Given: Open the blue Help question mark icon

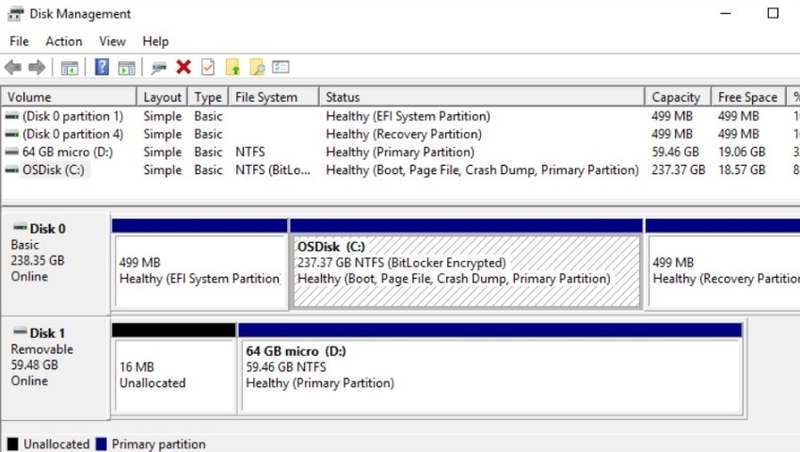Looking at the screenshot, I should (102, 67).
